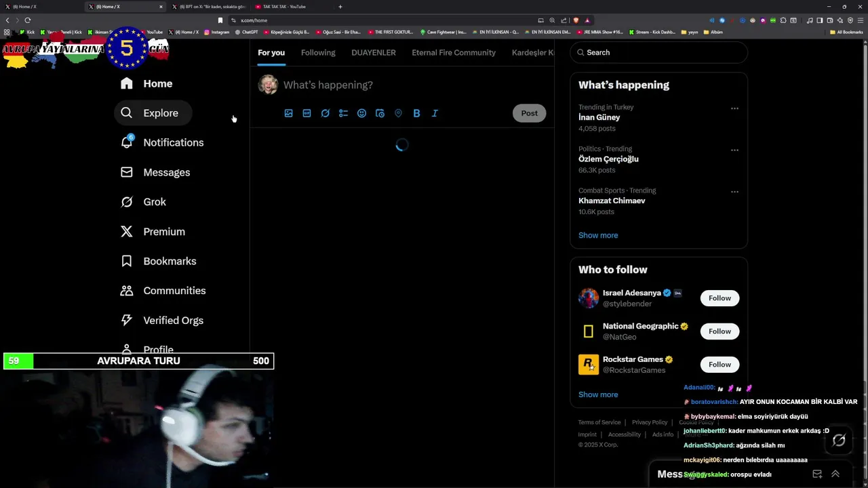Screen dimensions: 868x488
Task: Show more Who to follow suggestions
Action: point(598,394)
